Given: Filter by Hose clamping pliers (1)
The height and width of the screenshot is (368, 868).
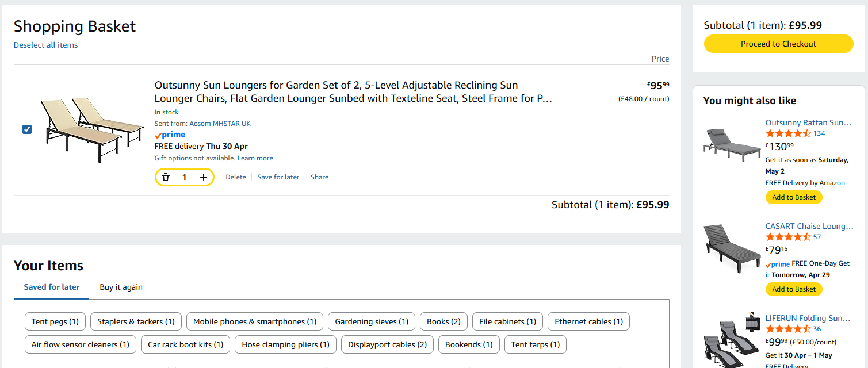Looking at the screenshot, I should (x=286, y=344).
